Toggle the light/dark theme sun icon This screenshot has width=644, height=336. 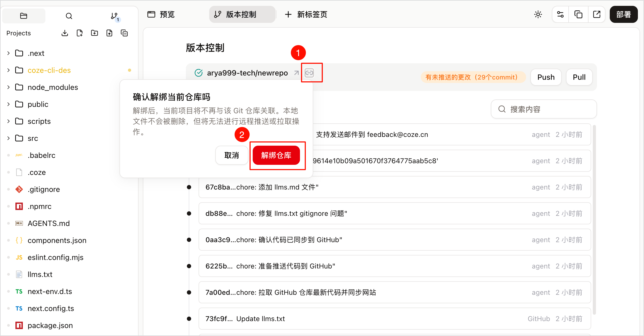pyautogui.click(x=538, y=14)
